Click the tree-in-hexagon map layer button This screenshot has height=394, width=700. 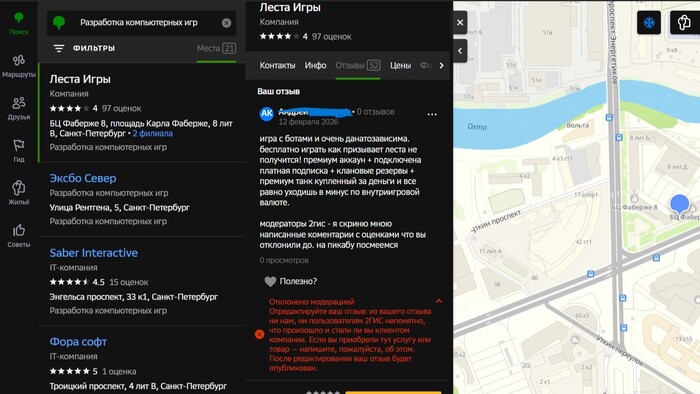tap(683, 22)
